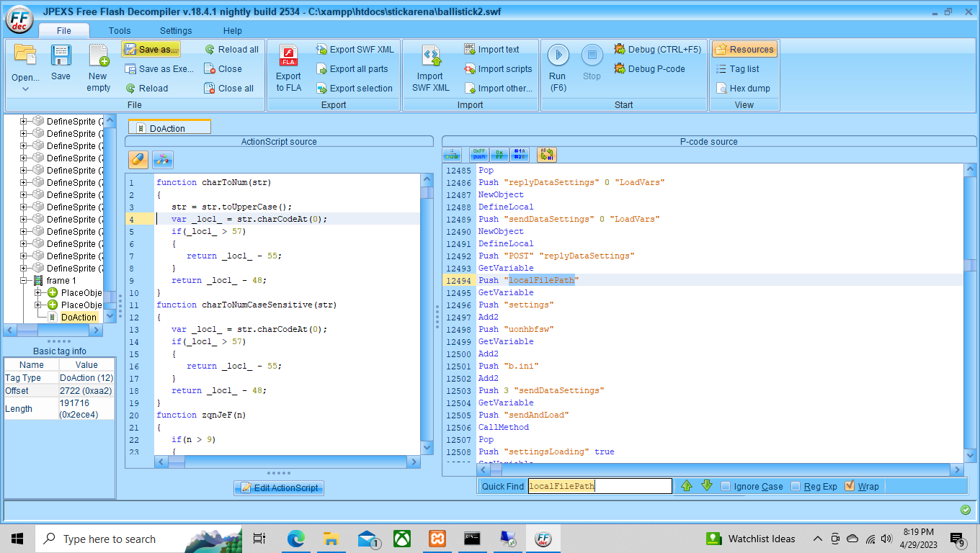Run the SWF file
980x553 pixels.
click(x=557, y=65)
